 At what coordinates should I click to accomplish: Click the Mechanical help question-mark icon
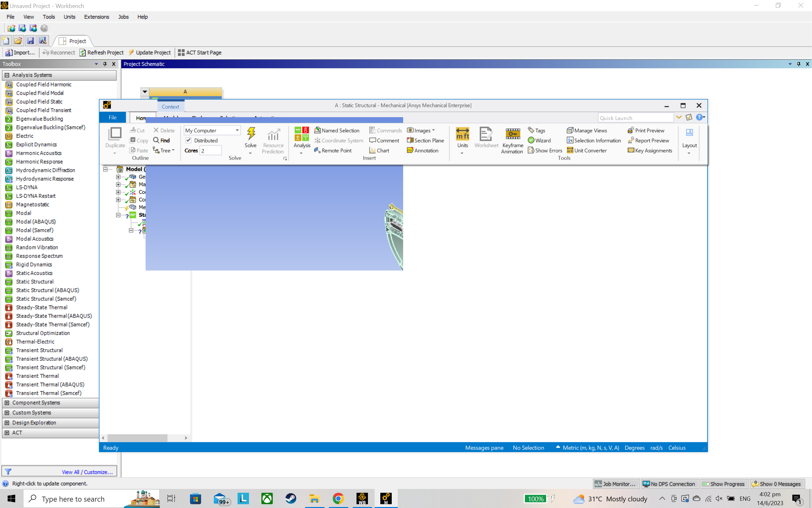pos(699,117)
